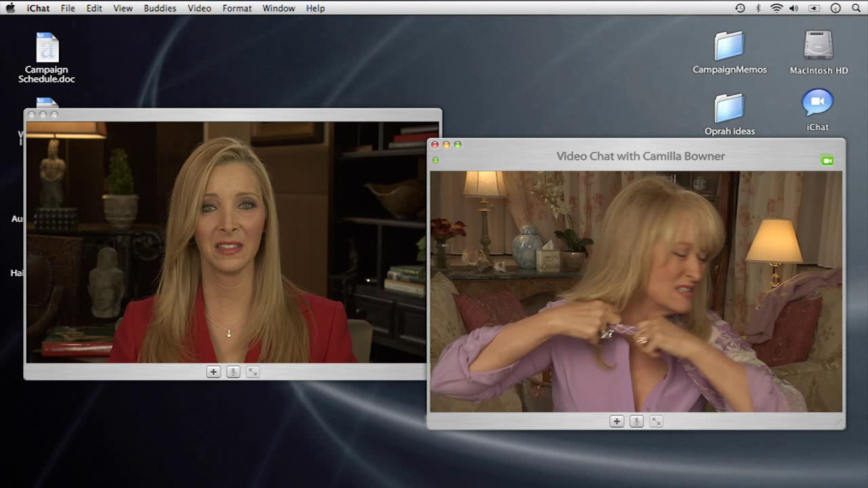
Task: Select the Macintosh HD drive icon
Action: click(818, 53)
